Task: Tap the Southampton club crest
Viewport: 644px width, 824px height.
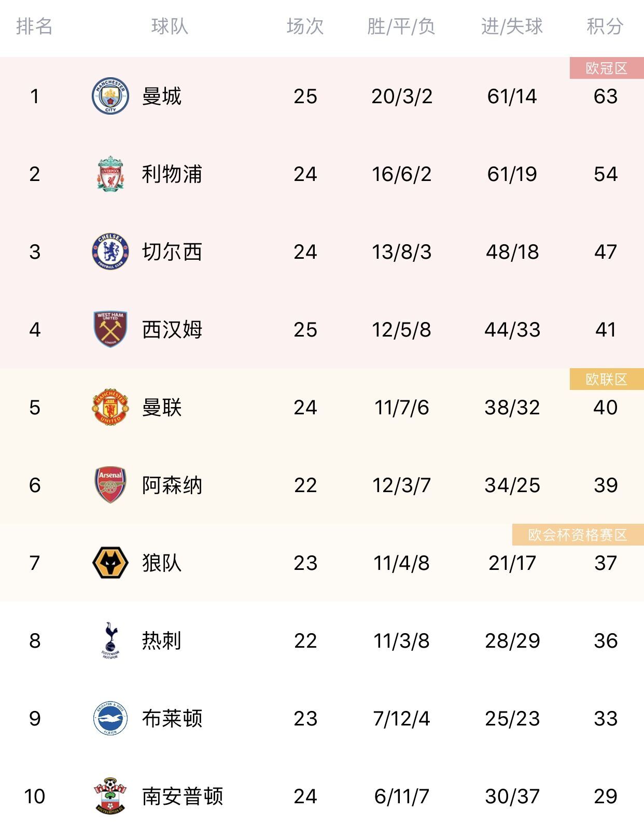Action: tap(110, 796)
